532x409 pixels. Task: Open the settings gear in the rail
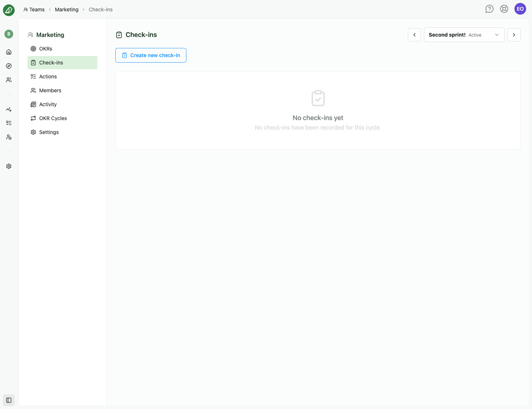(9, 166)
